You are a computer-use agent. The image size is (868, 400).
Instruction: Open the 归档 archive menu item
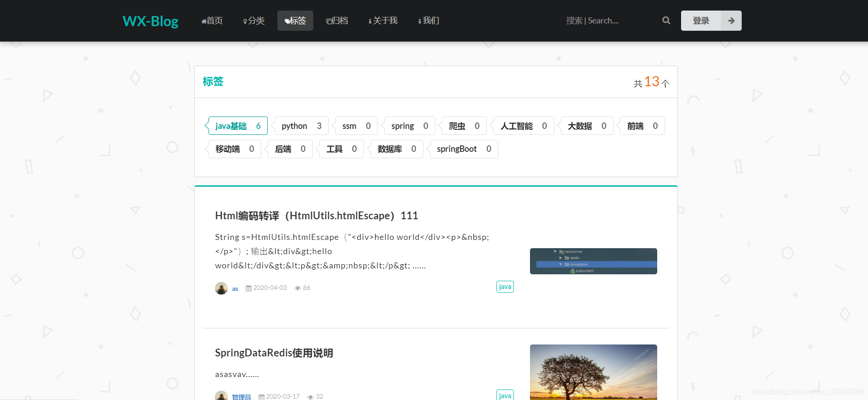(x=337, y=21)
